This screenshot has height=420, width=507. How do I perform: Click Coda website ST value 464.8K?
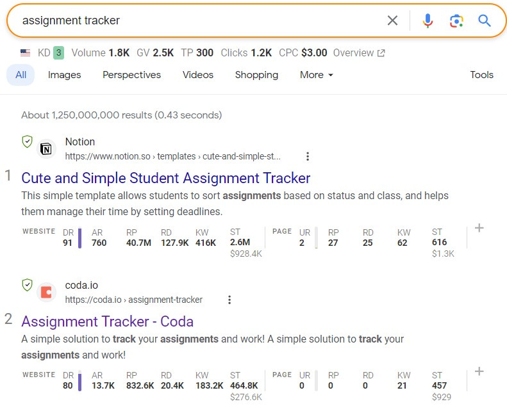click(x=244, y=385)
